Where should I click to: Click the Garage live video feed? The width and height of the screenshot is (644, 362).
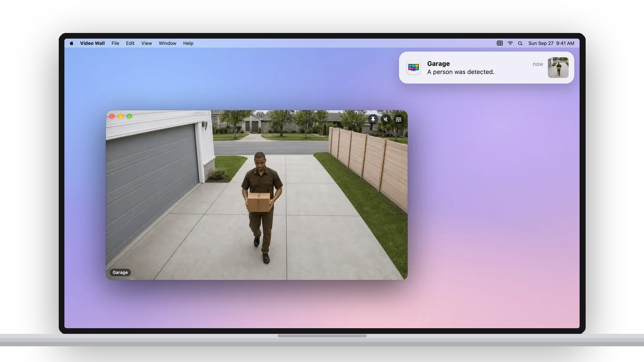click(x=256, y=195)
